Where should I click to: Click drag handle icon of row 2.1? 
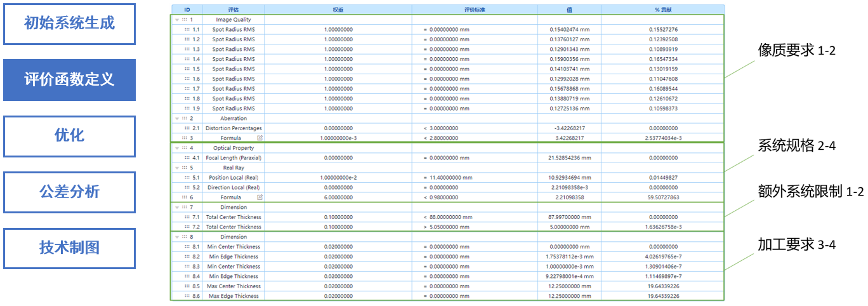coord(187,128)
